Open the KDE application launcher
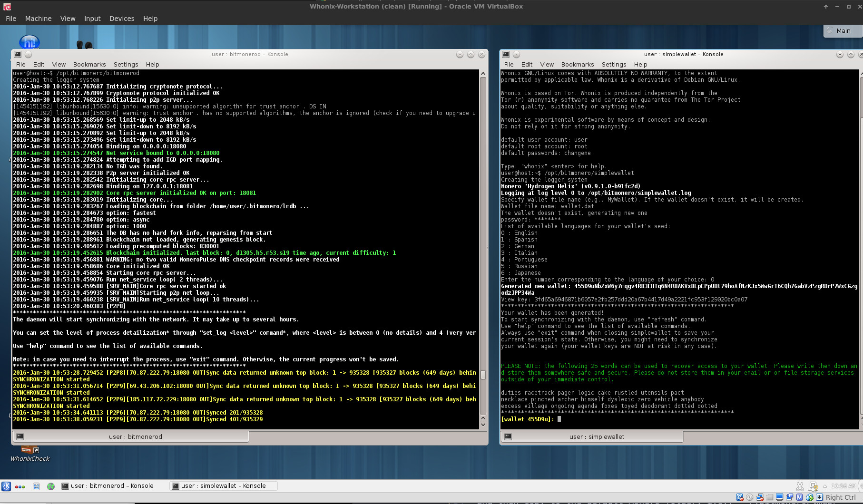 pyautogui.click(x=6, y=486)
